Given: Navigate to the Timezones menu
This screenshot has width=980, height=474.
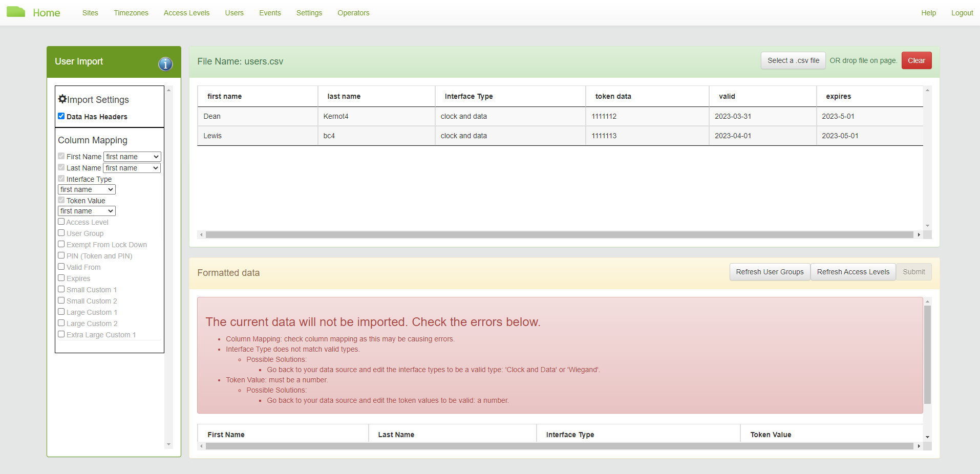Looking at the screenshot, I should tap(131, 13).
